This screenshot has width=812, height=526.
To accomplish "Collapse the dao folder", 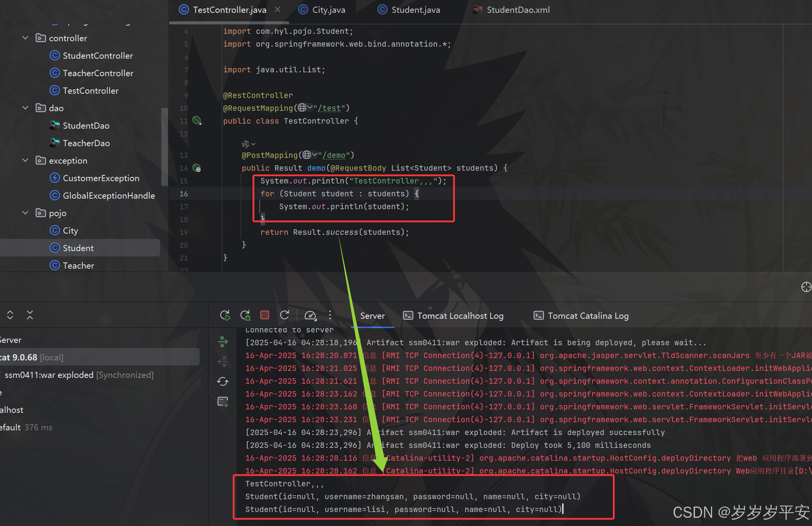I will click(x=25, y=108).
